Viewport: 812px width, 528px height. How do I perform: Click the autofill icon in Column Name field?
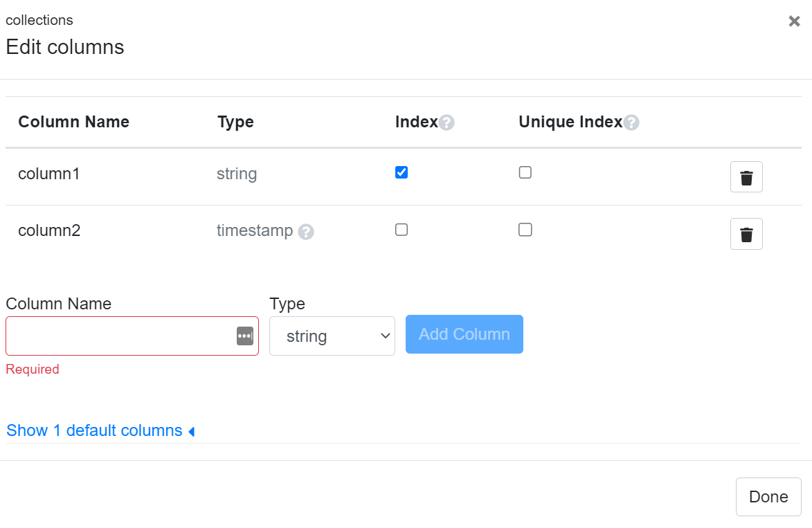[245, 336]
